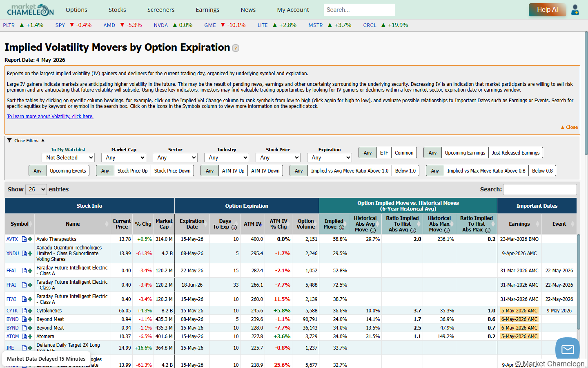This screenshot has width=588, height=368.
Task: Click info icon in Ratio Implied To Hist Abs Avg header
Action: (413, 231)
